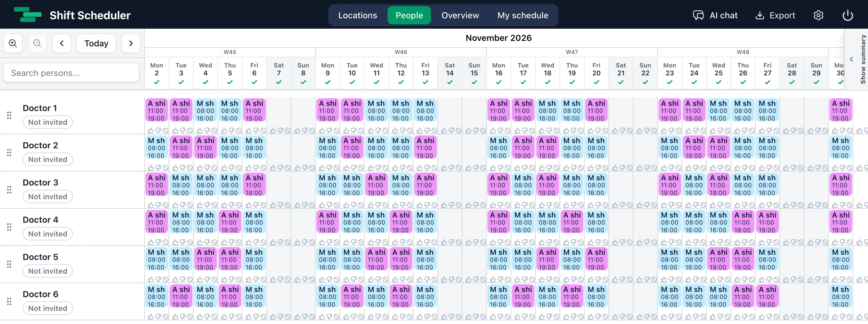Block Doctor 6 on Fri 20
Image resolution: width=868 pixels, height=324 pixels.
(x=605, y=317)
